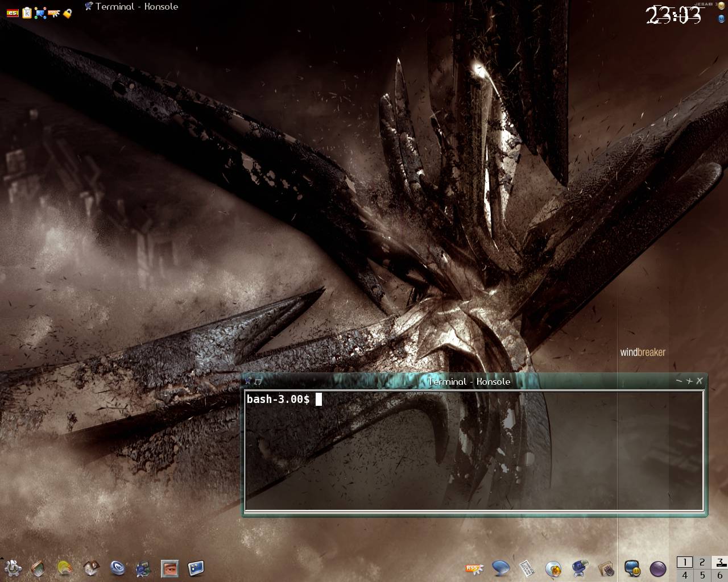This screenshot has width=728, height=582.
Task: Launch the blue document and tools dock icon
Action: pyautogui.click(x=143, y=568)
